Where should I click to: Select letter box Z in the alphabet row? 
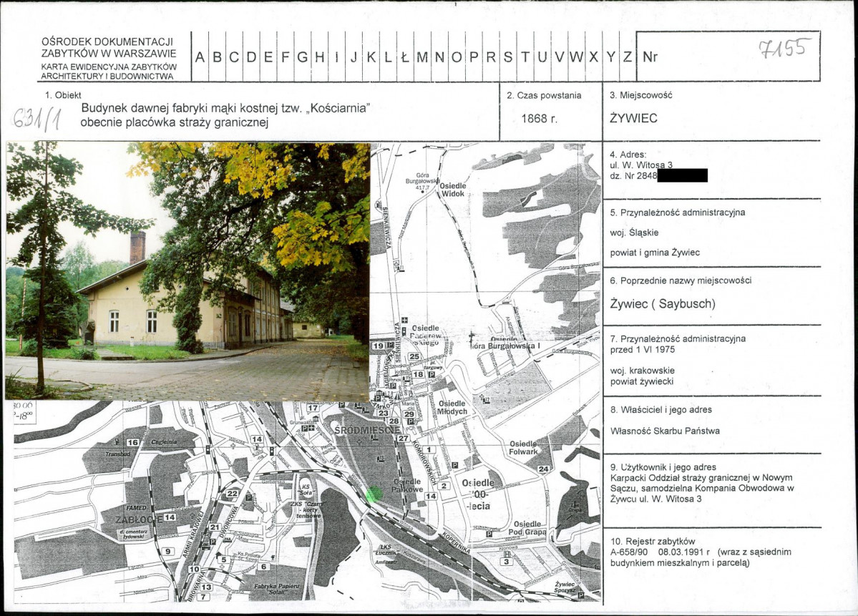pyautogui.click(x=628, y=57)
